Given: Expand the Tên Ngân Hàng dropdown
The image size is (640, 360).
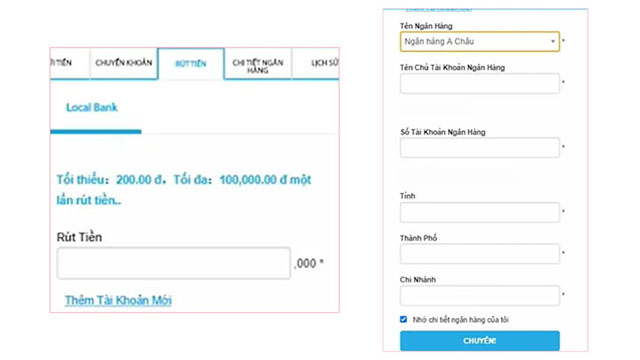Looking at the screenshot, I should pyautogui.click(x=480, y=42).
